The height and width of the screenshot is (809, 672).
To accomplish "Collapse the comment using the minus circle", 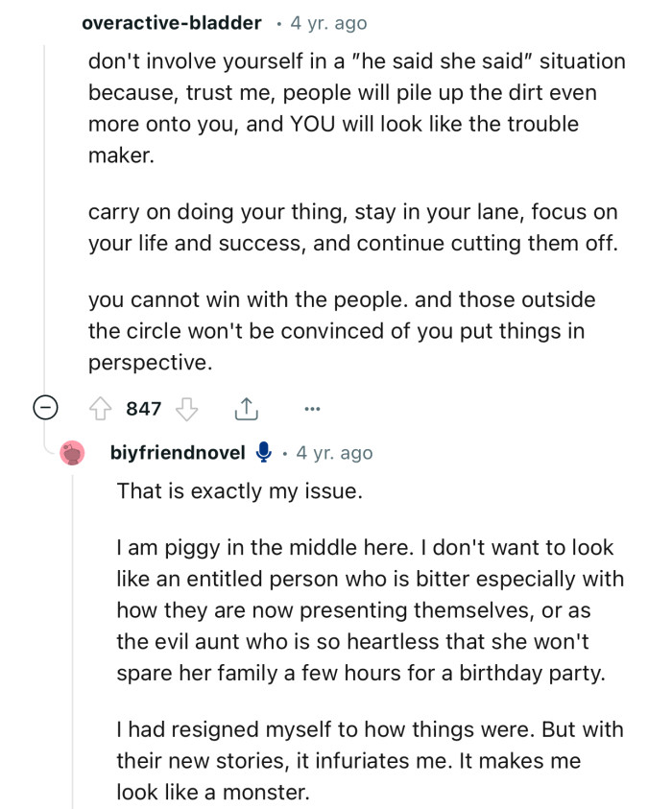I will 43,409.
